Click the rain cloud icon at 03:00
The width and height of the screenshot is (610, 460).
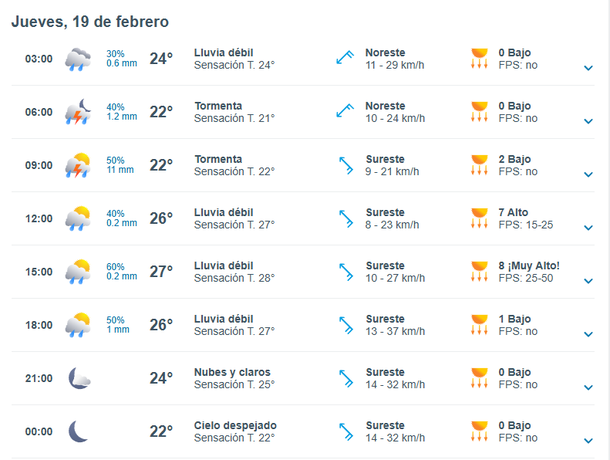(x=78, y=59)
